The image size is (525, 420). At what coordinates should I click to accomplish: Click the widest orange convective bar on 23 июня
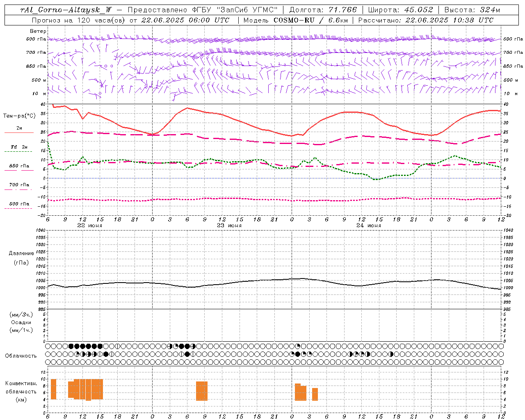[x=202, y=391]
